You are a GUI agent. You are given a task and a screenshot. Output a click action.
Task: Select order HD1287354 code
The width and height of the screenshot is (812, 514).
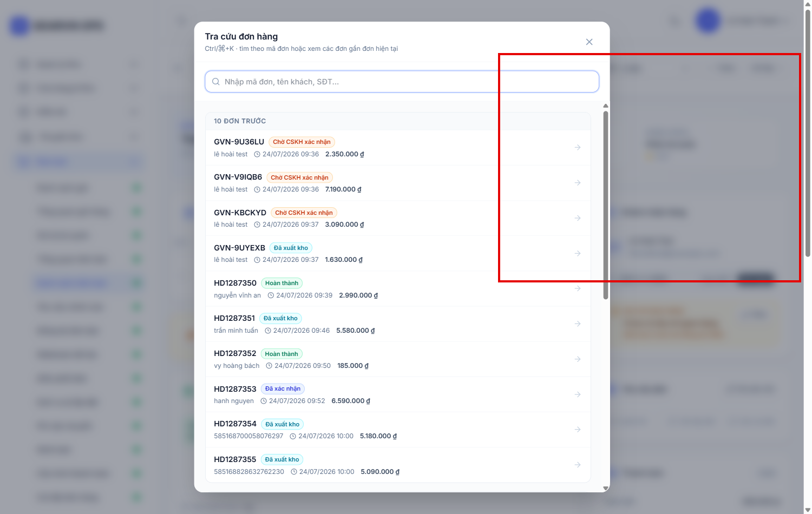(235, 424)
